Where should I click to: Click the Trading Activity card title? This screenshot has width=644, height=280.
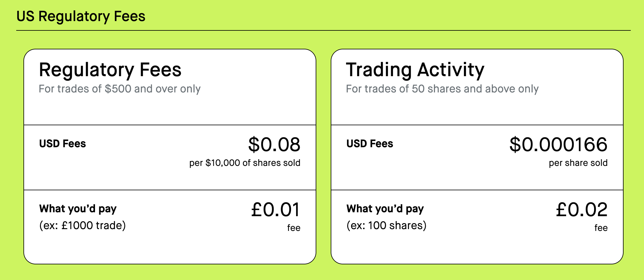click(415, 70)
